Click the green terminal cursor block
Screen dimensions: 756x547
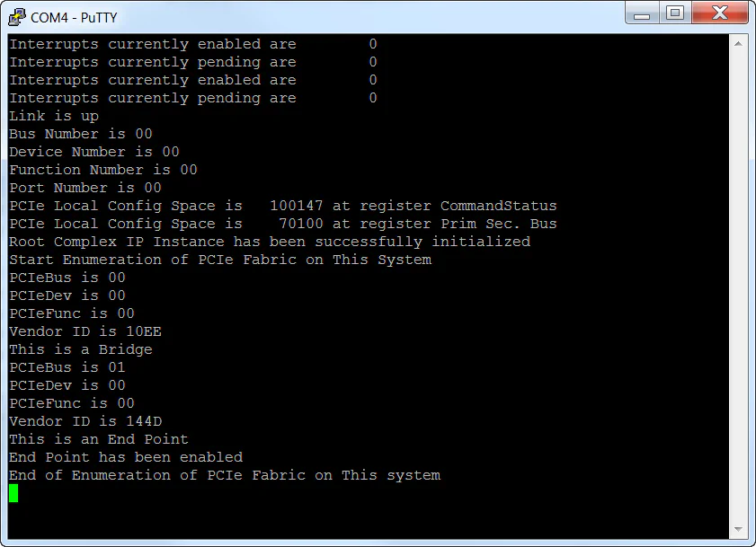coord(14,491)
